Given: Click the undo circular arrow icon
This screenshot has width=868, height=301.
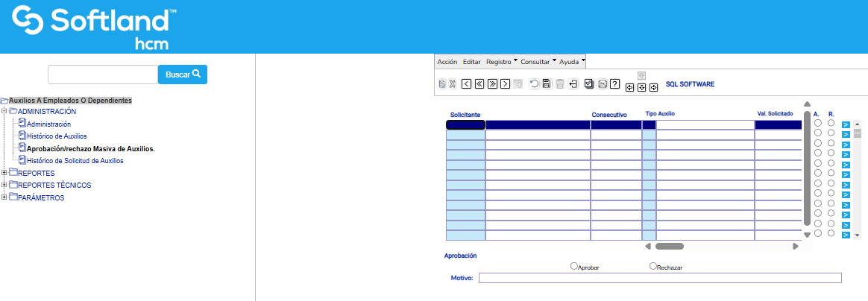Looking at the screenshot, I should pos(534,84).
